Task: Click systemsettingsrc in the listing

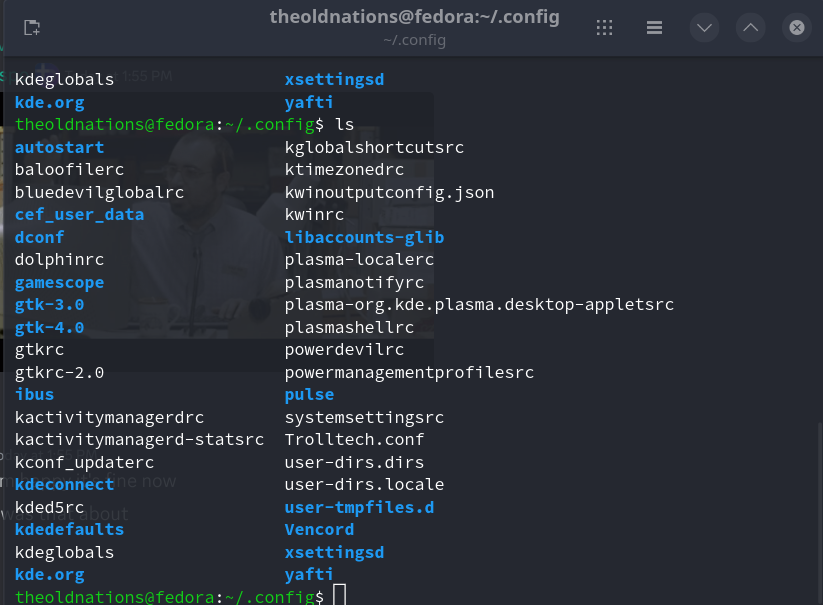Action: 364,418
